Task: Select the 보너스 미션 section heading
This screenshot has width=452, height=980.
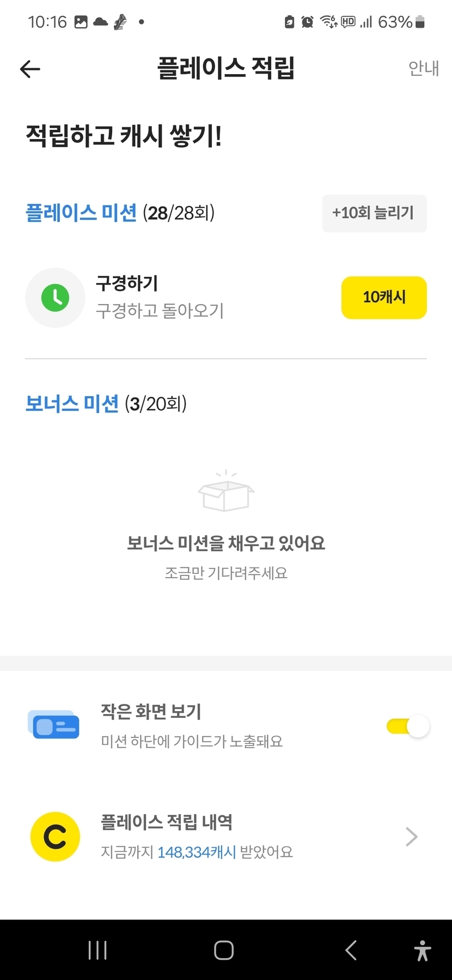Action: (x=72, y=404)
